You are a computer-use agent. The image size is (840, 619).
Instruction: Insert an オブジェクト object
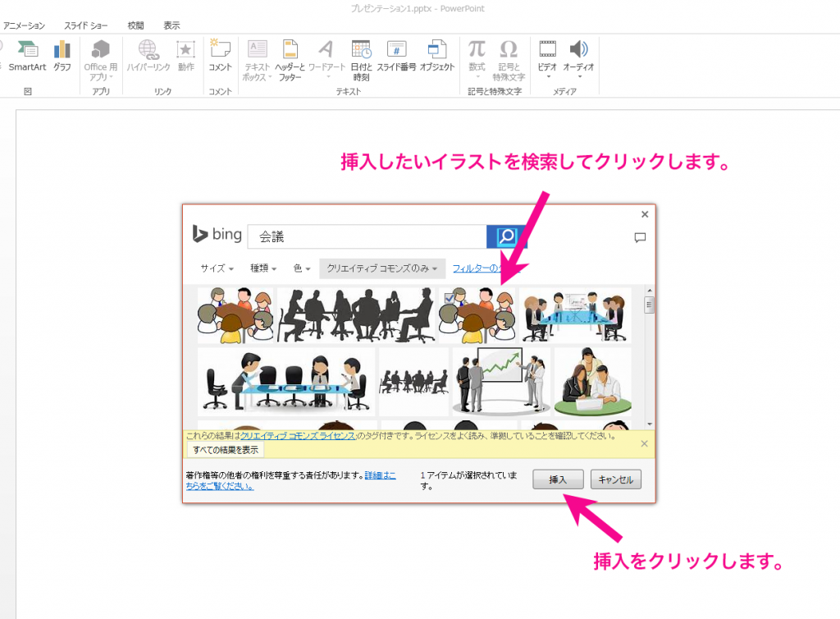pos(437,56)
